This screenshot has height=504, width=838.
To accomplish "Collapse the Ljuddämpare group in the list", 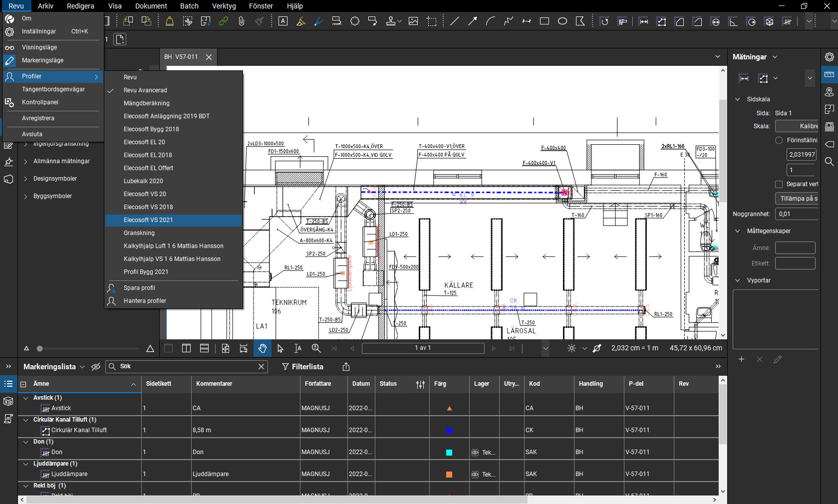I will 26,464.
